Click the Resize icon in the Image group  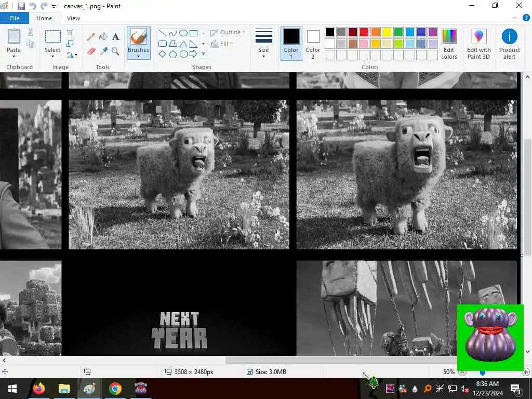pos(70,44)
